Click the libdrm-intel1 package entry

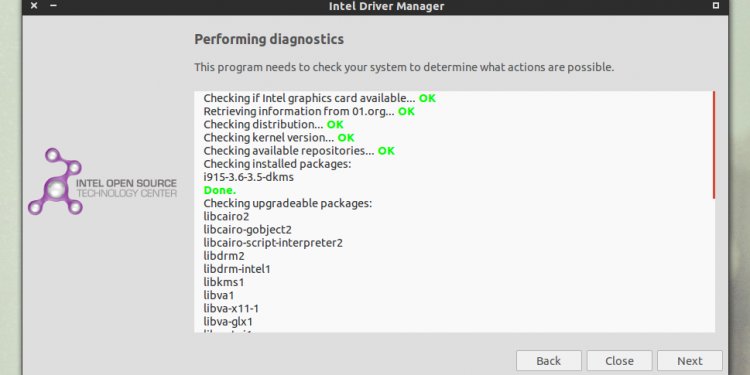pos(237,269)
